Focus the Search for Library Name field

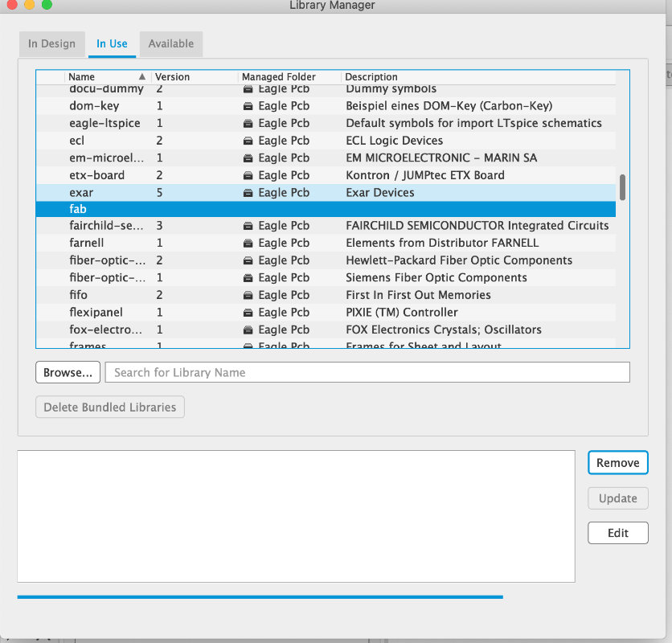pos(367,372)
